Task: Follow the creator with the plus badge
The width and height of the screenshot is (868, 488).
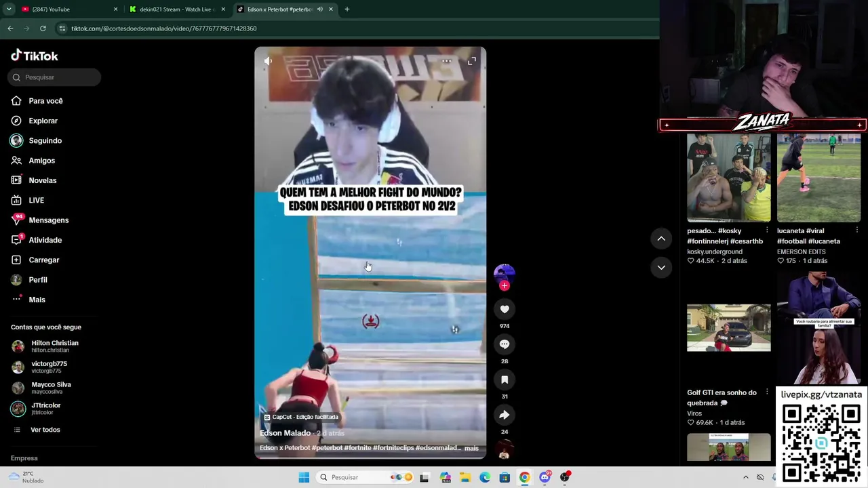Action: tap(504, 286)
